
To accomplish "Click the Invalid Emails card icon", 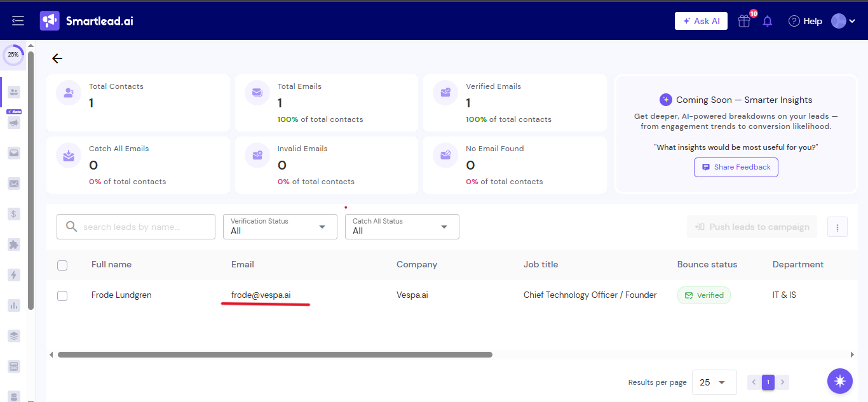I will pyautogui.click(x=257, y=155).
